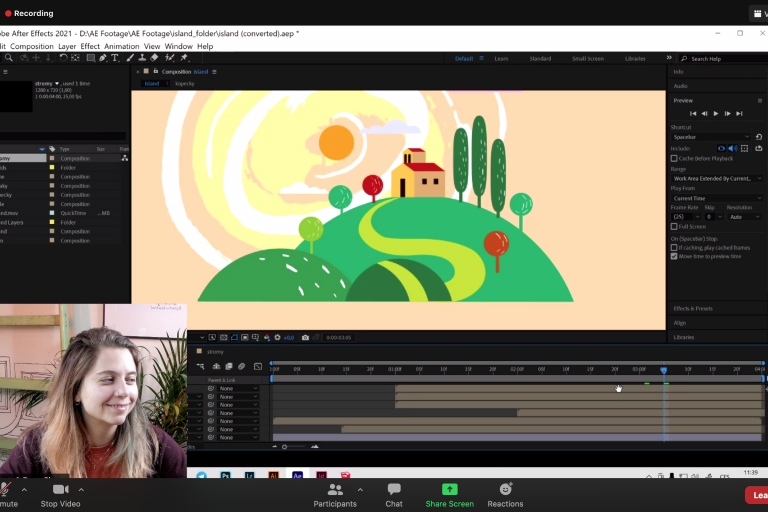Click the timeline zoom slider handle
The height and width of the screenshot is (512, 768).
[x=285, y=446]
